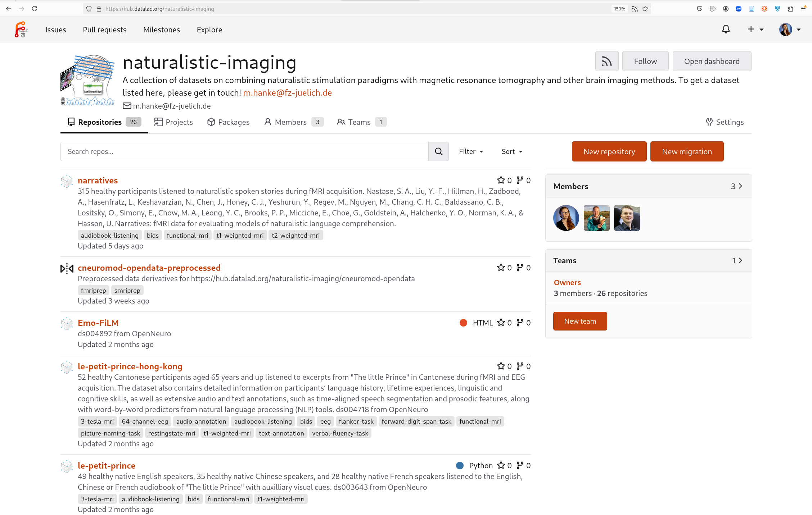Screen dimensions: 812x515
Task: Click the RSS feed icon button
Action: pyautogui.click(x=606, y=61)
